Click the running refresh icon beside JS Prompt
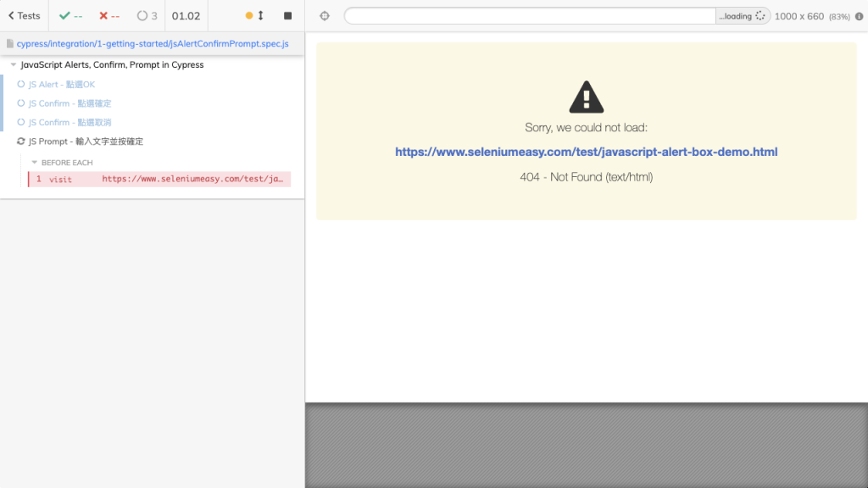868x488 pixels. pyautogui.click(x=21, y=141)
